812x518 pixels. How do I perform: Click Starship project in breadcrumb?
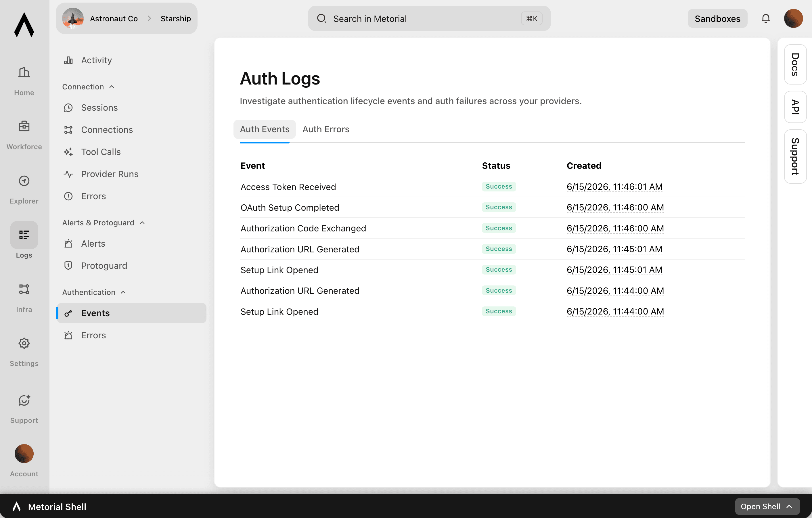(176, 18)
